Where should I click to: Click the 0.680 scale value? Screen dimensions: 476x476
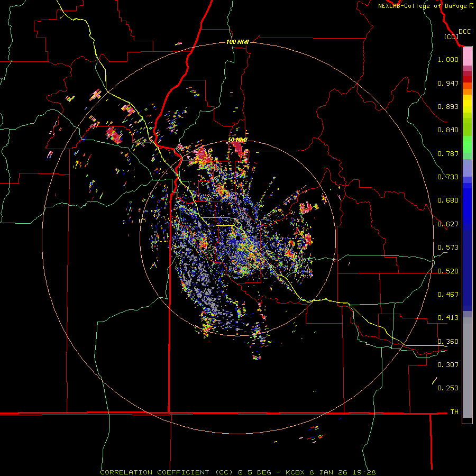pyautogui.click(x=448, y=200)
